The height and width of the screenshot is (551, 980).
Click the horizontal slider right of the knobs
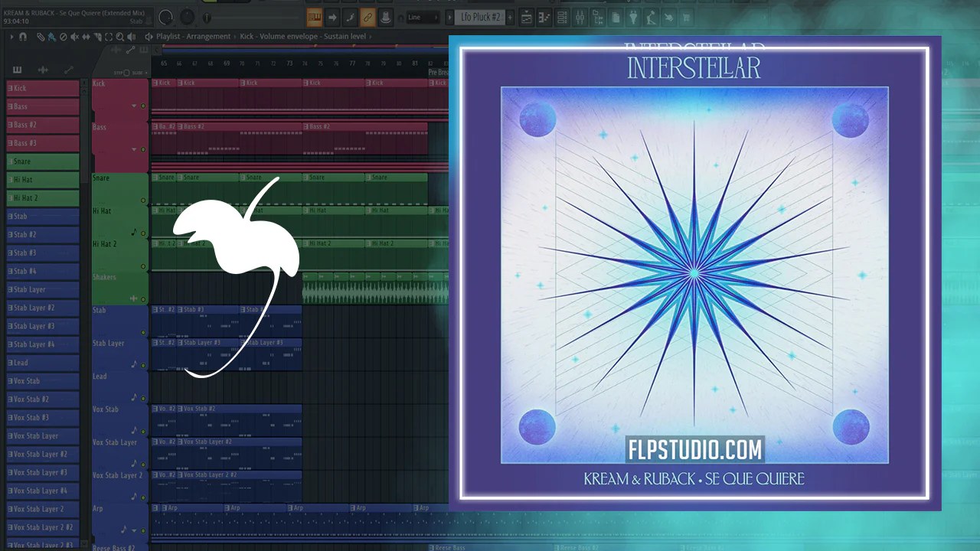253,17
